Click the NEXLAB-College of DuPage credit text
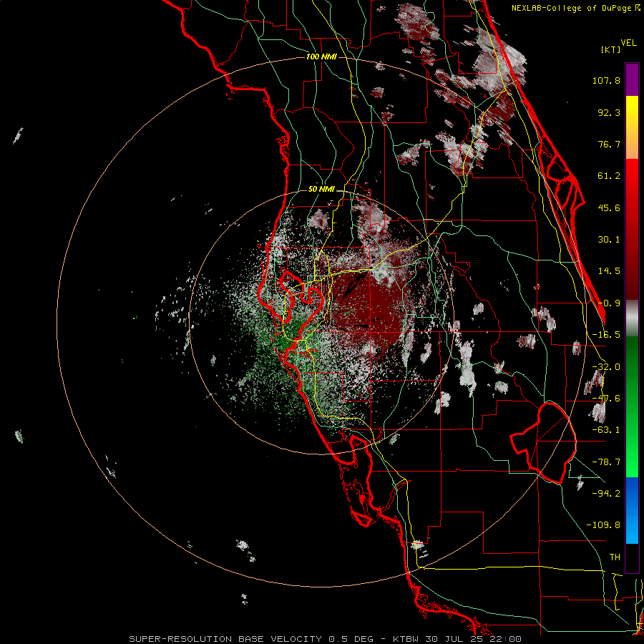 572,8
